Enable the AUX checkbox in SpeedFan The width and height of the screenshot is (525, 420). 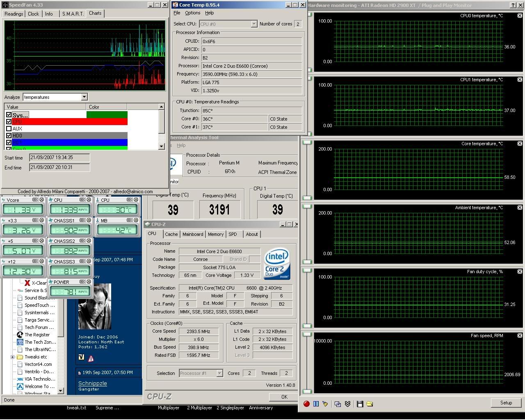[x=9, y=128]
